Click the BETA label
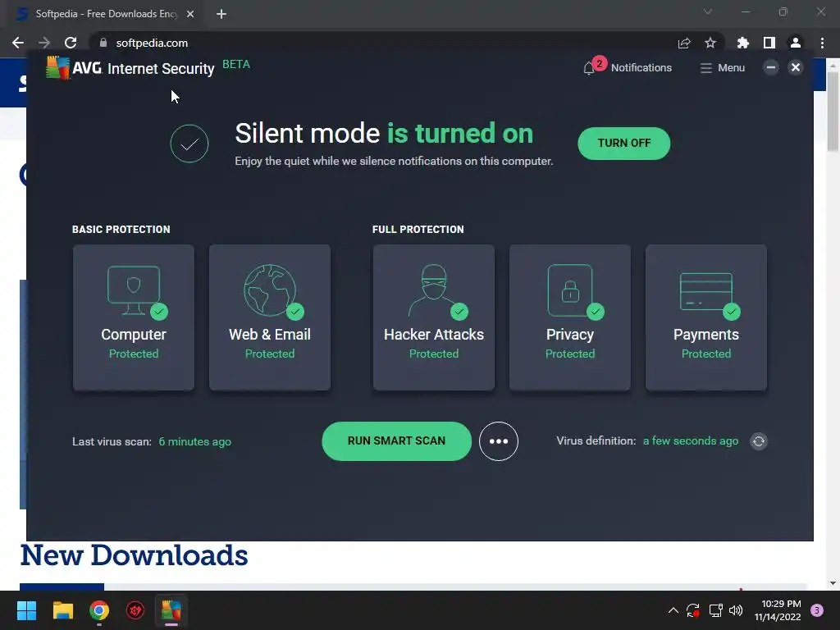The height and width of the screenshot is (630, 840). (236, 64)
